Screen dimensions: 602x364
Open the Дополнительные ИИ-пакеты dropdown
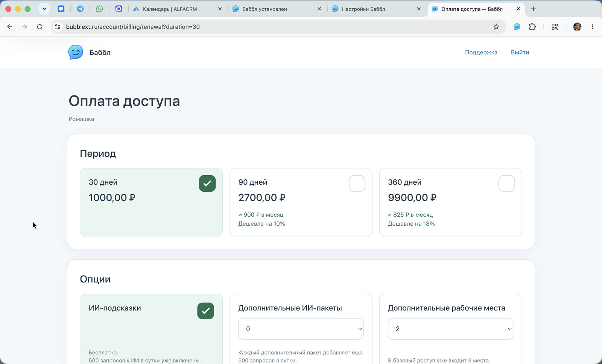301,329
